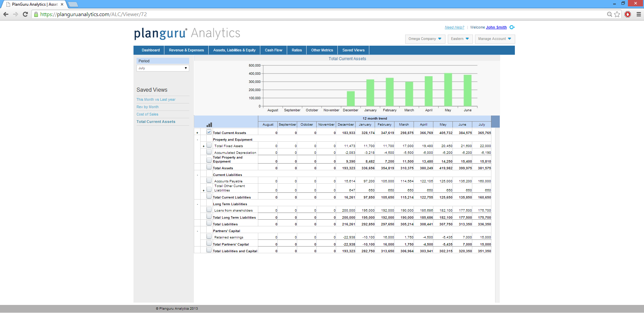644x313 pixels.
Task: Expand the Total Other Current Liabilities row
Action: (204, 190)
